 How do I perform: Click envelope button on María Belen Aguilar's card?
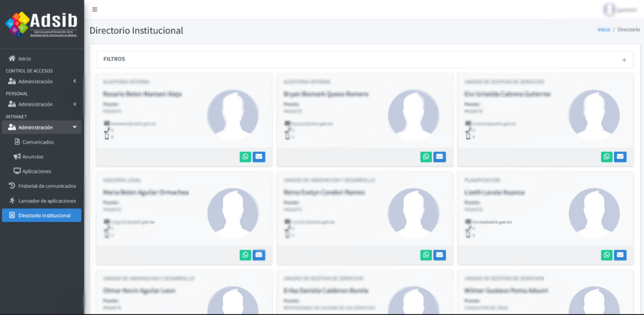tap(259, 255)
